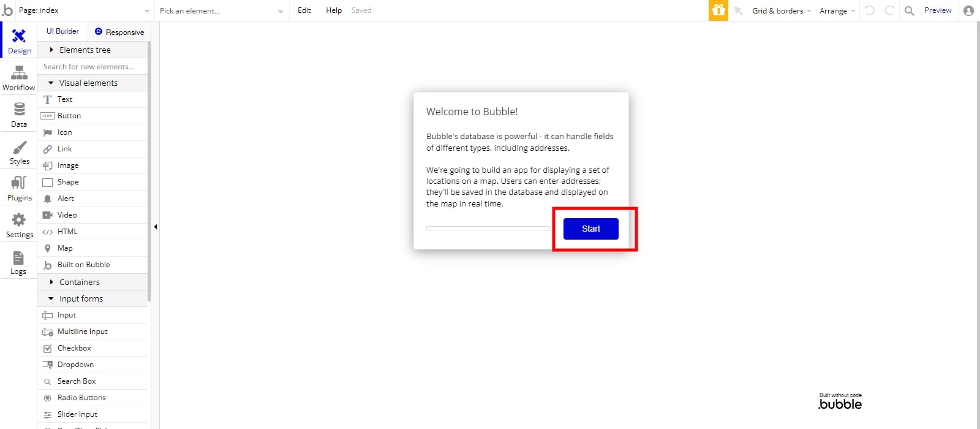The image size is (980, 429).
Task: Open the Logs document icon
Action: pyautogui.click(x=18, y=258)
